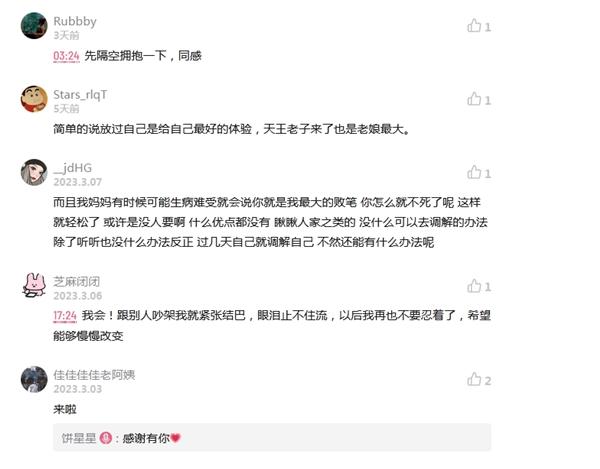Click the pink badge beside 饼星星
Viewport: 600px width, 469px height.
click(106, 438)
